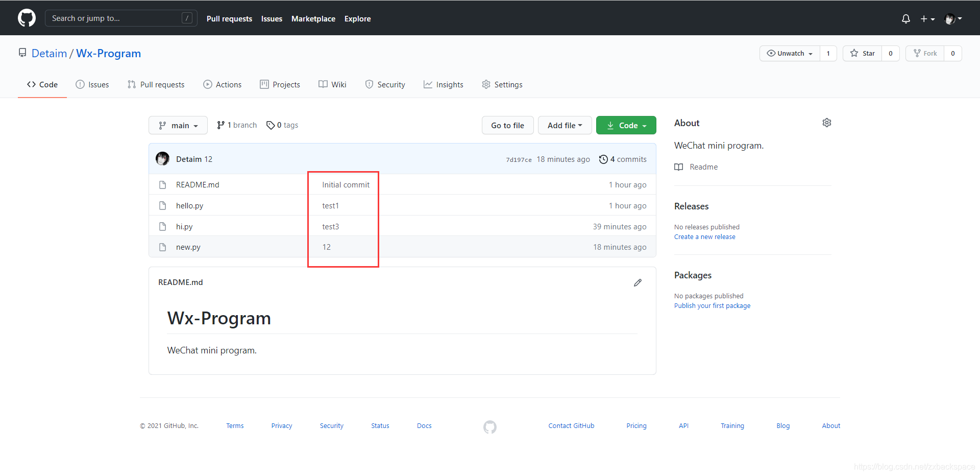Switch to the repository Security tab
Screen dimensions: 980x476
(x=385, y=85)
